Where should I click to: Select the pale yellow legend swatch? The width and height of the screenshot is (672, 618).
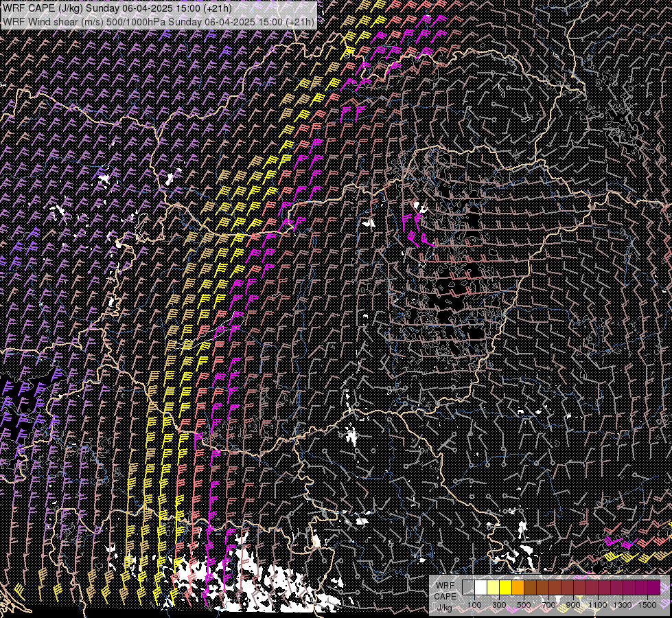tap(494, 587)
